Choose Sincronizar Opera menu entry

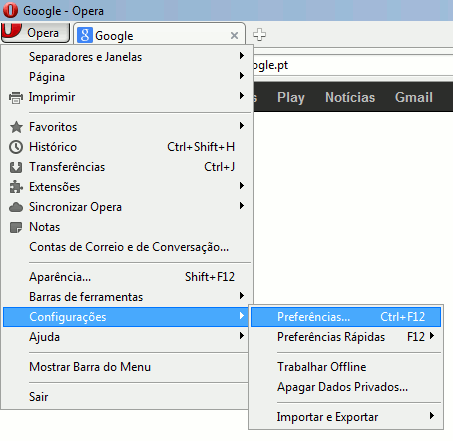click(127, 207)
